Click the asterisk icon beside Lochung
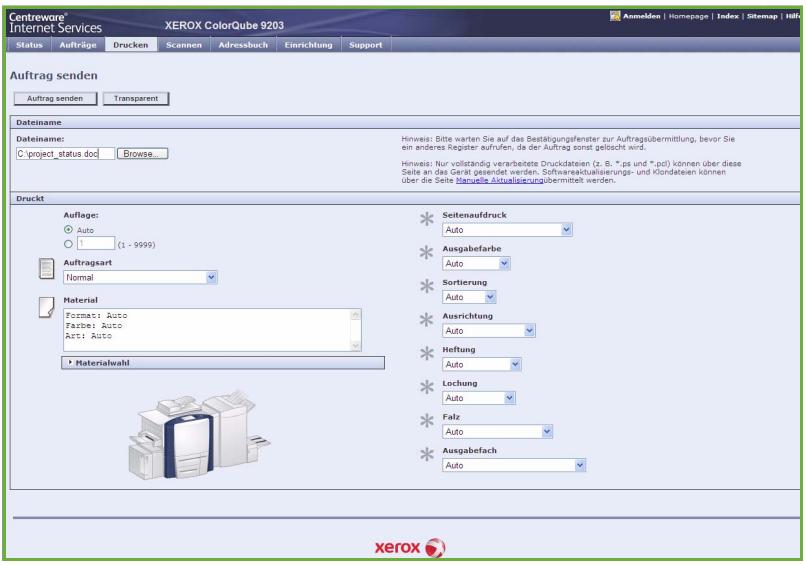The width and height of the screenshot is (806, 565). pyautogui.click(x=427, y=387)
